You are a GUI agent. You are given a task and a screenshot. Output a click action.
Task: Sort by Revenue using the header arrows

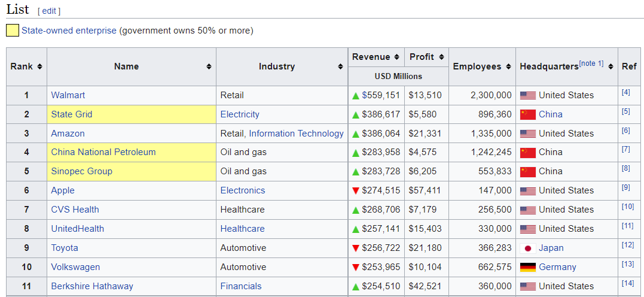click(x=396, y=57)
